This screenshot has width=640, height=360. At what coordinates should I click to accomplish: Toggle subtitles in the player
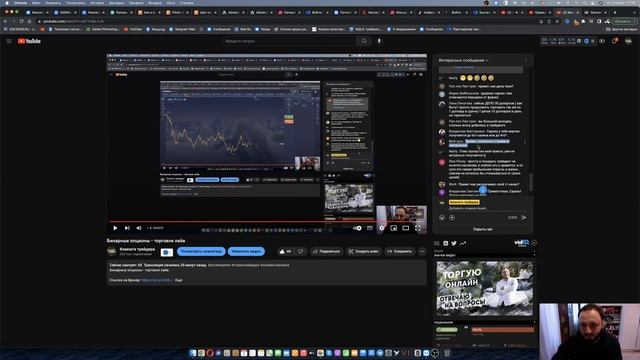tap(369, 228)
